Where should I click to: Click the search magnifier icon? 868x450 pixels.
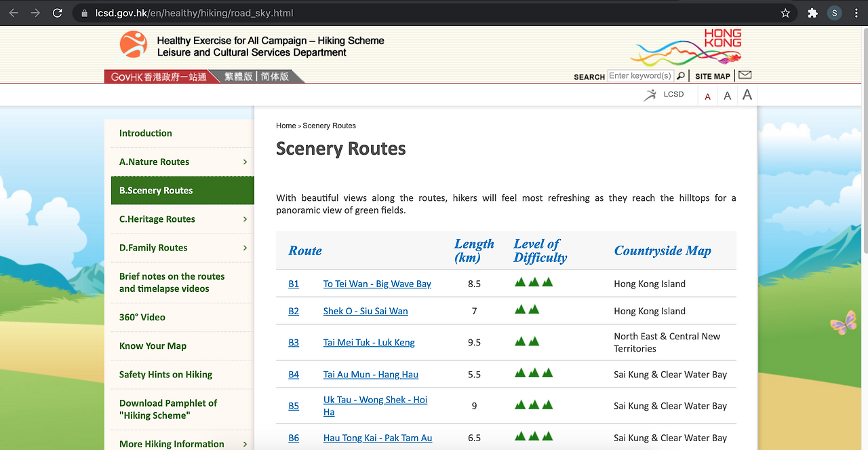pyautogui.click(x=681, y=75)
